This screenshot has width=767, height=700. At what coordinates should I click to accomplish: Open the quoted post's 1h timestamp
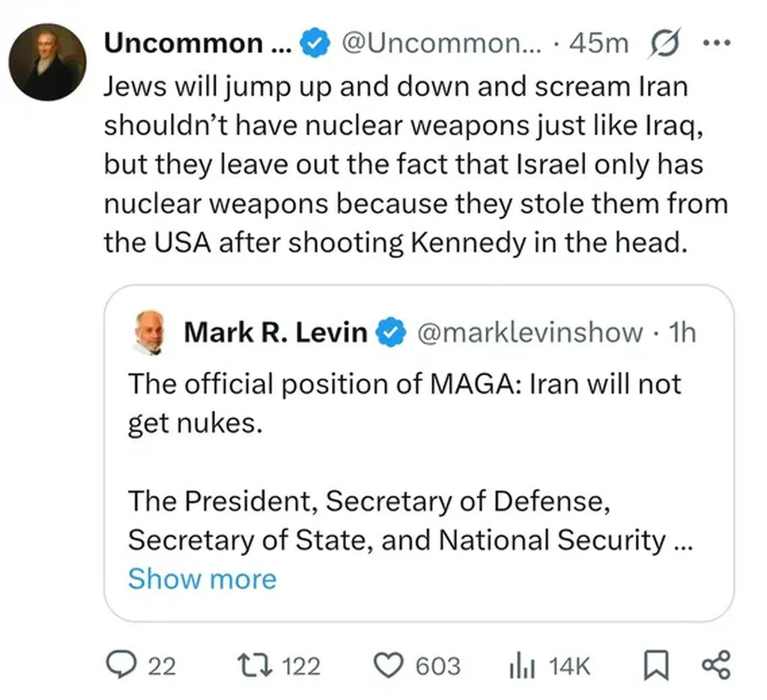(x=682, y=332)
